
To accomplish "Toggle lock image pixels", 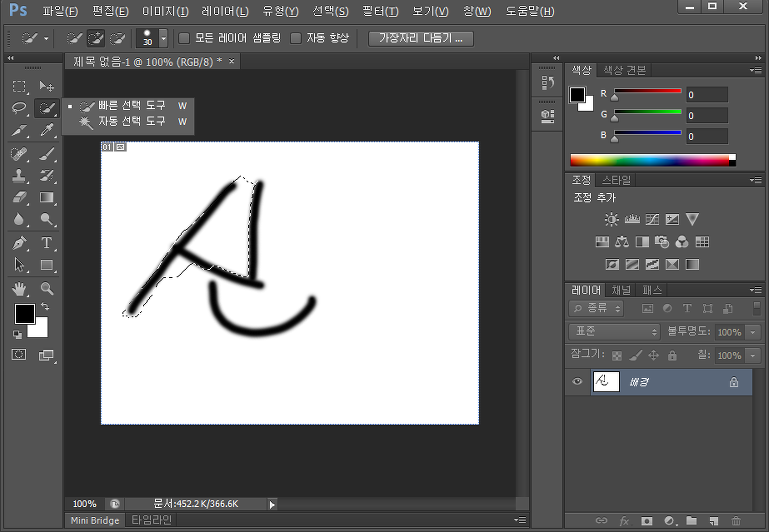I will coord(636,355).
